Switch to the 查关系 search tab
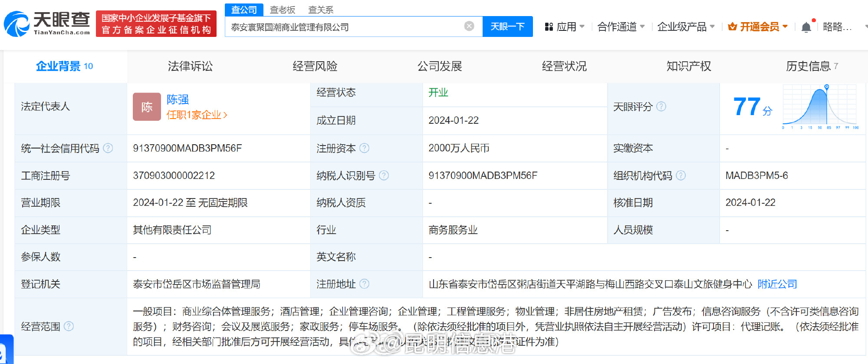Screen dimensions: 868x364 coord(321,10)
